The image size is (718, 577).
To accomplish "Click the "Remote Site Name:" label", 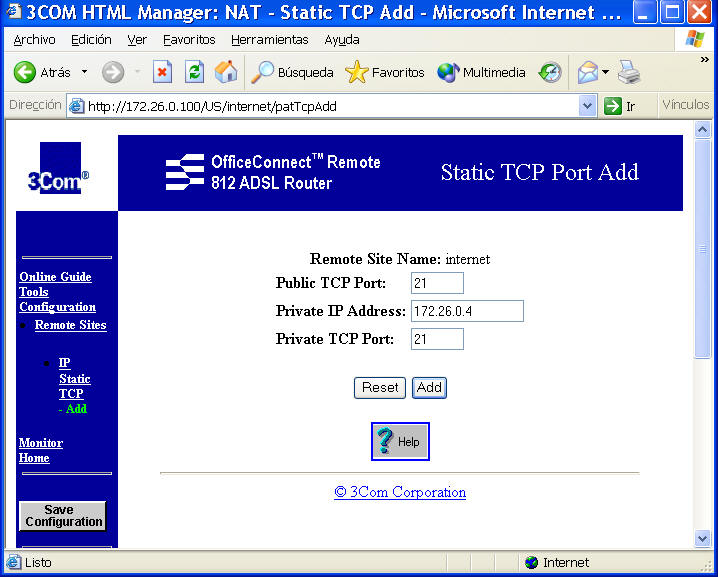I will [x=375, y=259].
